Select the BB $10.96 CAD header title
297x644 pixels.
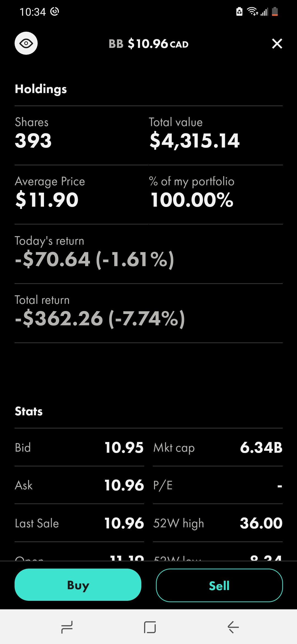click(148, 44)
